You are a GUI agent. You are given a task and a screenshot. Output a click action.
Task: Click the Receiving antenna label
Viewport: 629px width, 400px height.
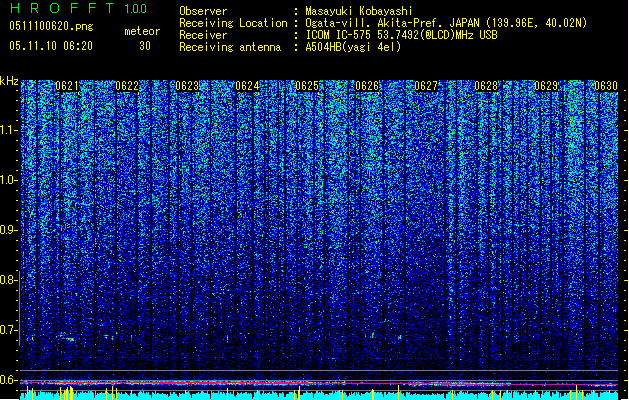coord(230,47)
